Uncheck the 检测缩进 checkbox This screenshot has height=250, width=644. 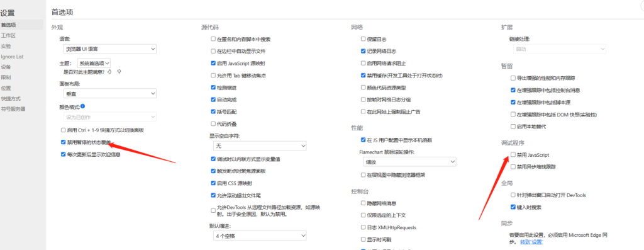tap(213, 88)
